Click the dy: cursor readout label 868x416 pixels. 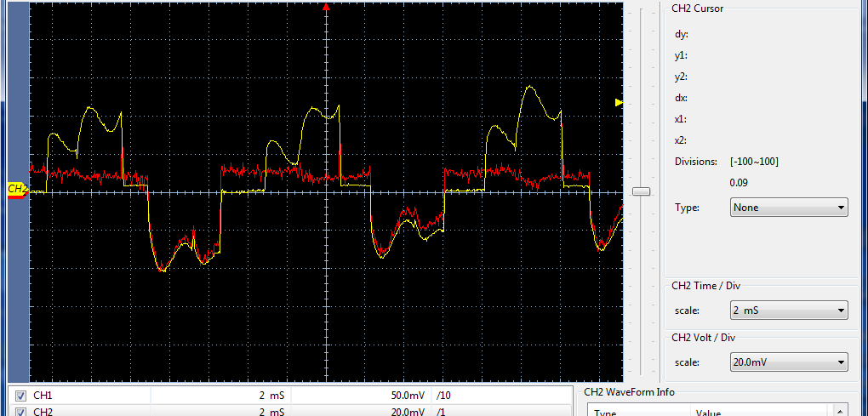point(682,34)
